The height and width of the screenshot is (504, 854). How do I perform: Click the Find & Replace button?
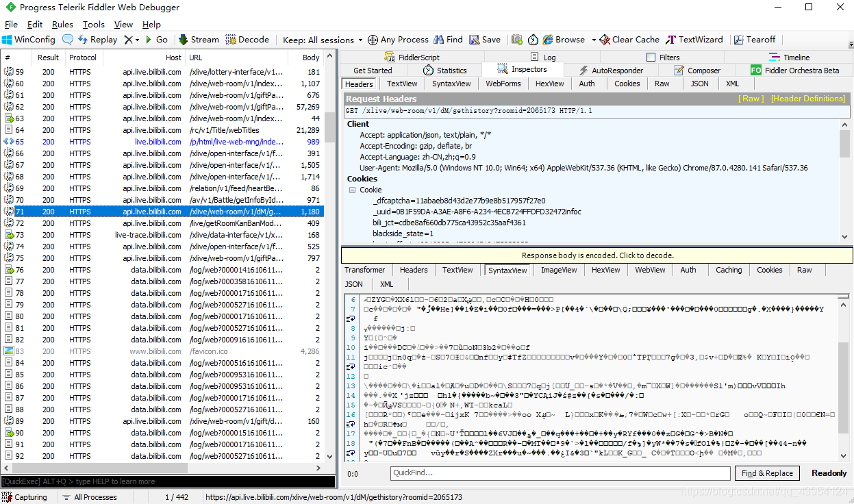click(767, 473)
